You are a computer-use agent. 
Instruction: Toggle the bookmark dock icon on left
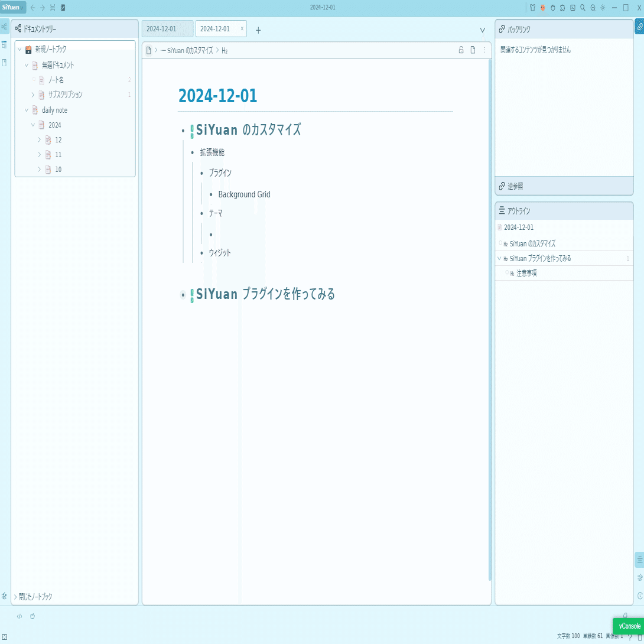pos(5,63)
